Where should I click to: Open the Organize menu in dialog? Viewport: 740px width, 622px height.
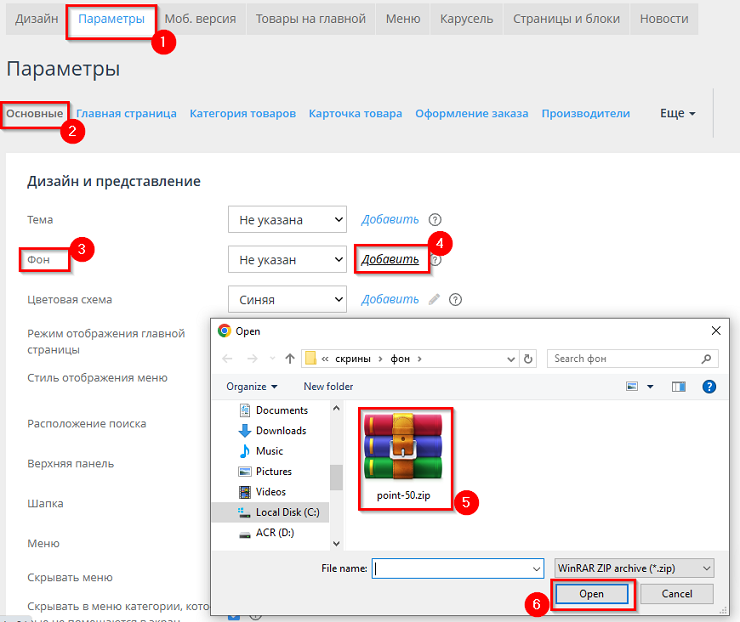(251, 386)
